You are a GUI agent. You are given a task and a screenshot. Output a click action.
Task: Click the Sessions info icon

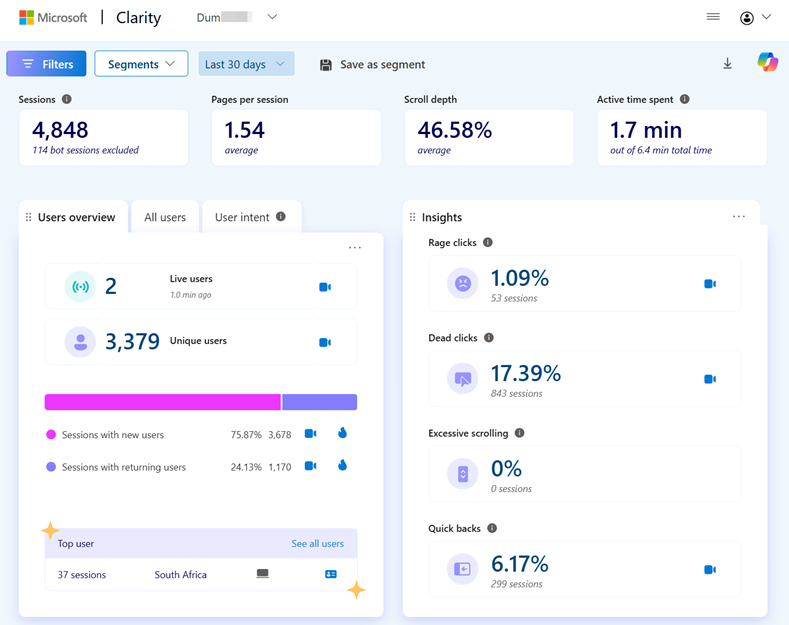[x=67, y=100]
